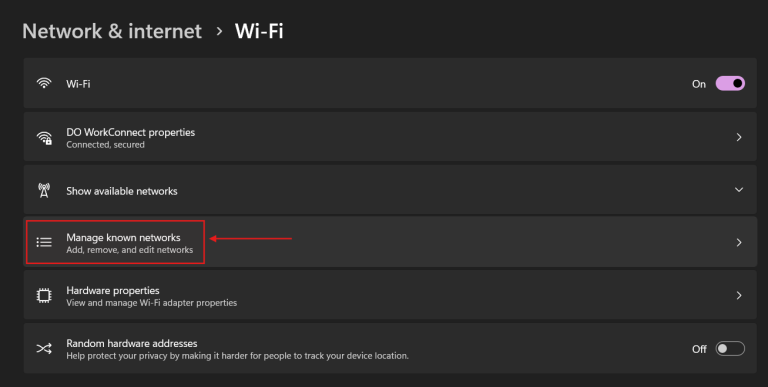
Task: Click the breadcrumb separator arrow
Action: [219, 31]
